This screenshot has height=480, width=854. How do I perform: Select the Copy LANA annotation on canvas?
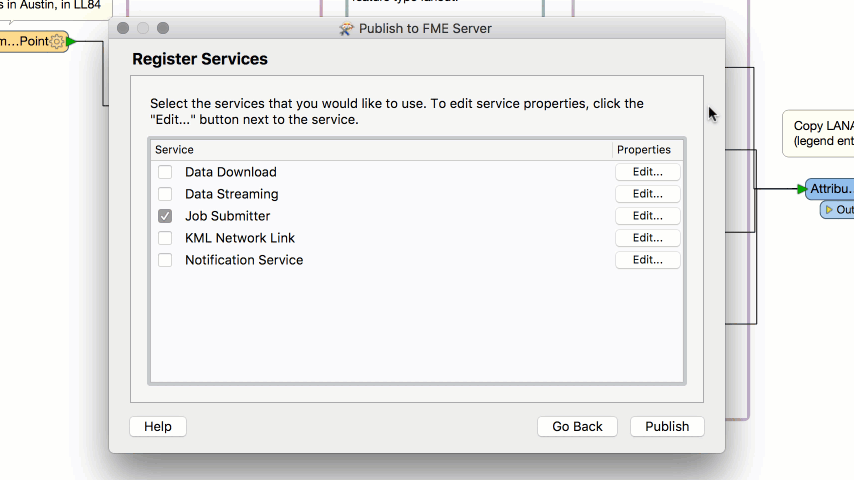820,133
